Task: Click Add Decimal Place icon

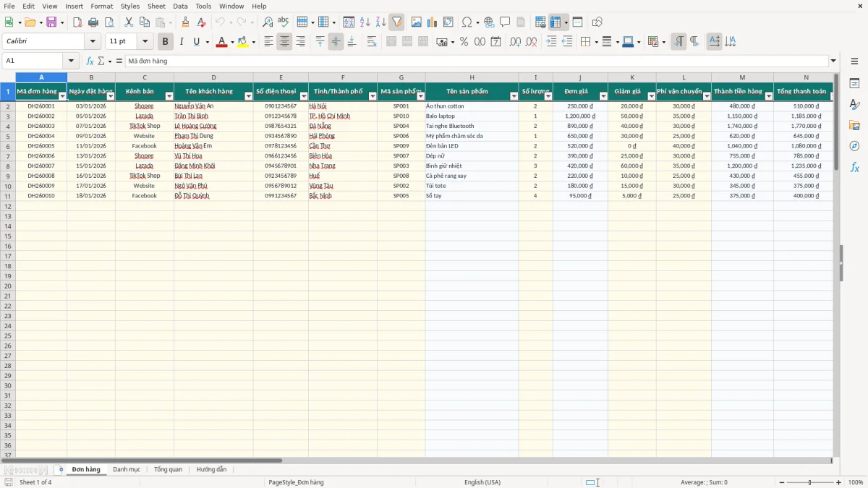Action: 515,42
